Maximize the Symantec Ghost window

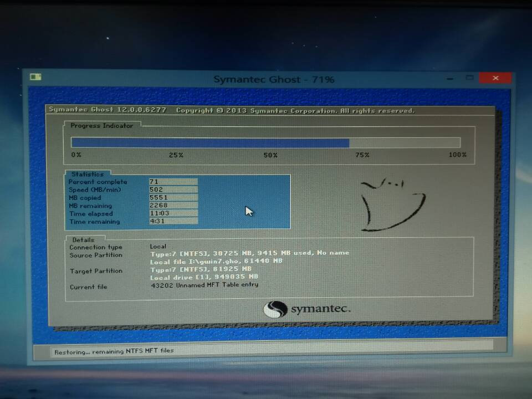(x=469, y=78)
